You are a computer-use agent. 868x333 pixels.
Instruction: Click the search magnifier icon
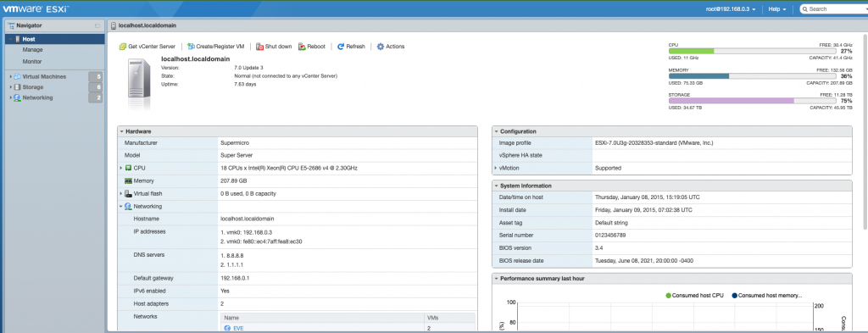click(x=805, y=8)
